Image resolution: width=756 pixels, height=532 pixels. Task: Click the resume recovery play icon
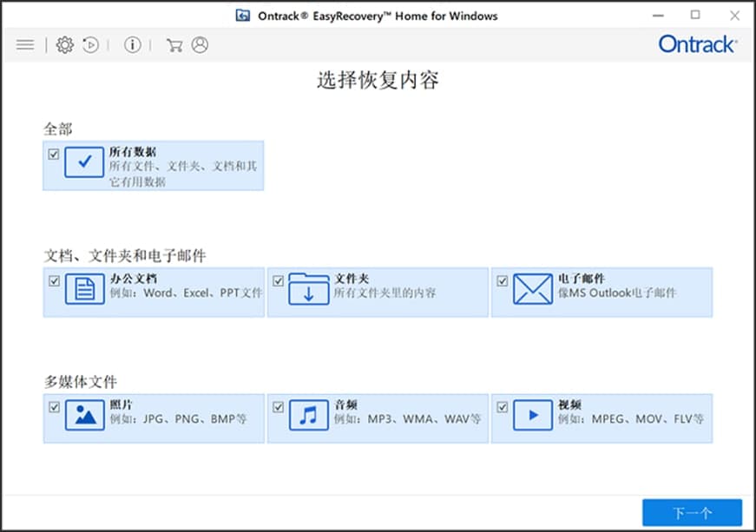coord(90,45)
